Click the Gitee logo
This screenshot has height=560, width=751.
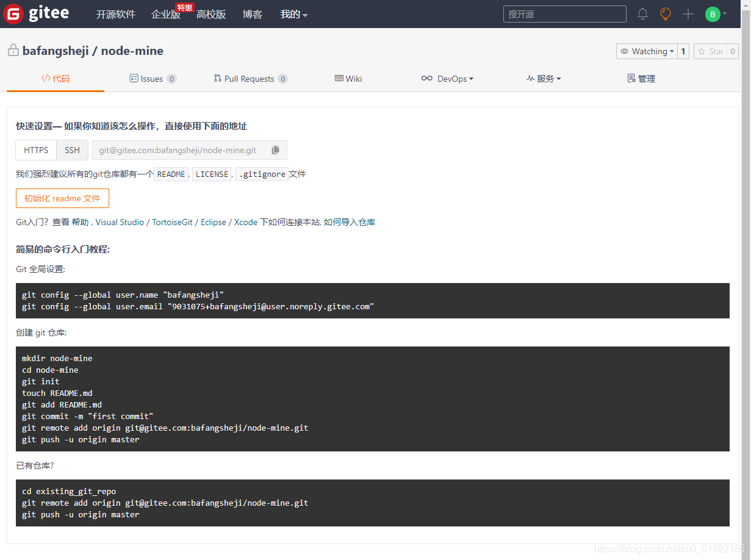(x=36, y=13)
